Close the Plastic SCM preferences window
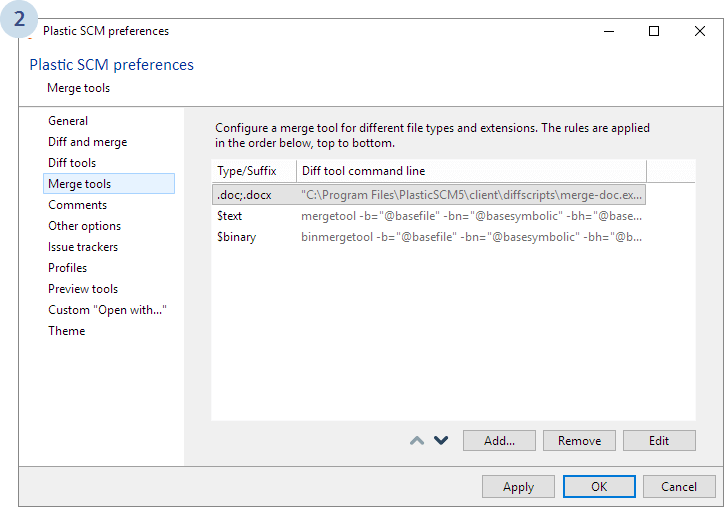The image size is (724, 507). click(x=700, y=31)
